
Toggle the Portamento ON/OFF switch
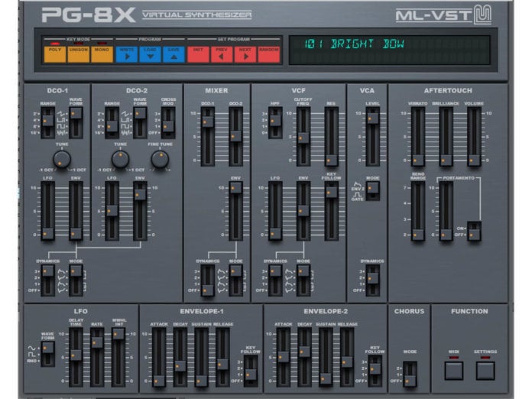pos(474,231)
